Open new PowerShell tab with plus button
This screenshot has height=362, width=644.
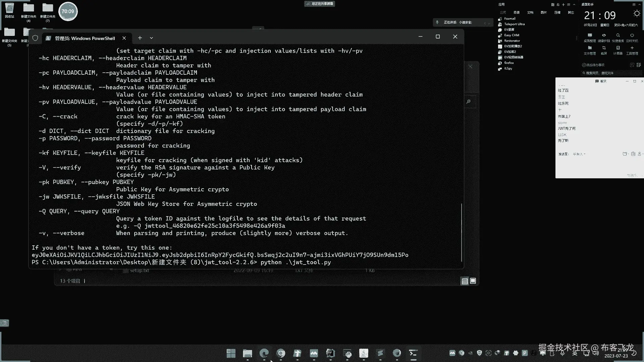click(x=140, y=38)
